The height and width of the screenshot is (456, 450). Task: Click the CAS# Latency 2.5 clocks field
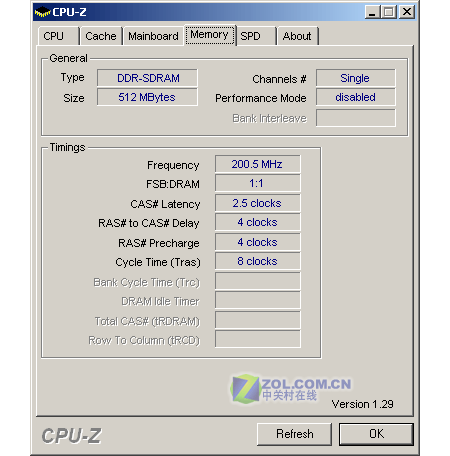[258, 203]
